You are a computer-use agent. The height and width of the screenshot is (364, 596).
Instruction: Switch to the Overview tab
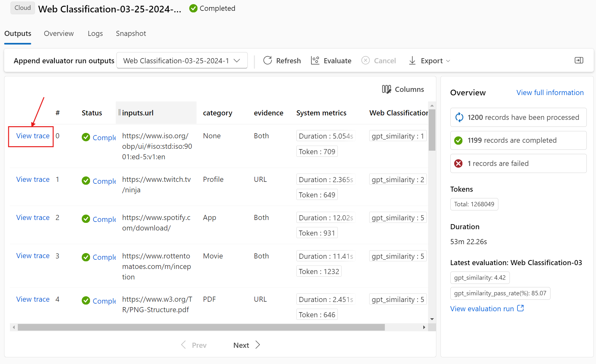(x=59, y=33)
